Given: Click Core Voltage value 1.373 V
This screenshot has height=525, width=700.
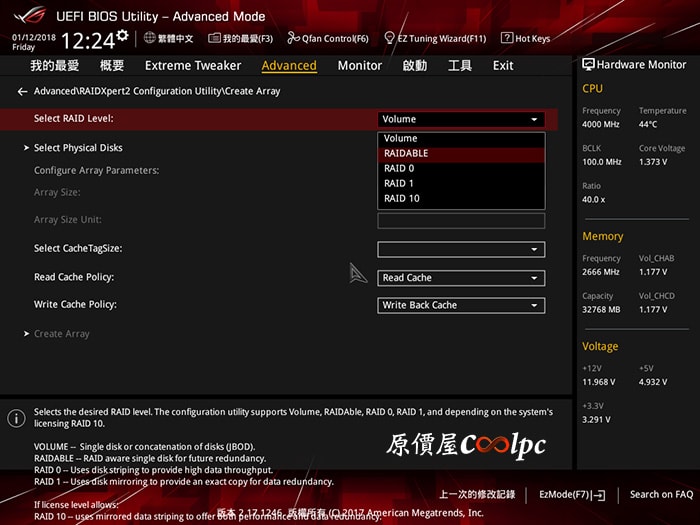Looking at the screenshot, I should 653,162.
